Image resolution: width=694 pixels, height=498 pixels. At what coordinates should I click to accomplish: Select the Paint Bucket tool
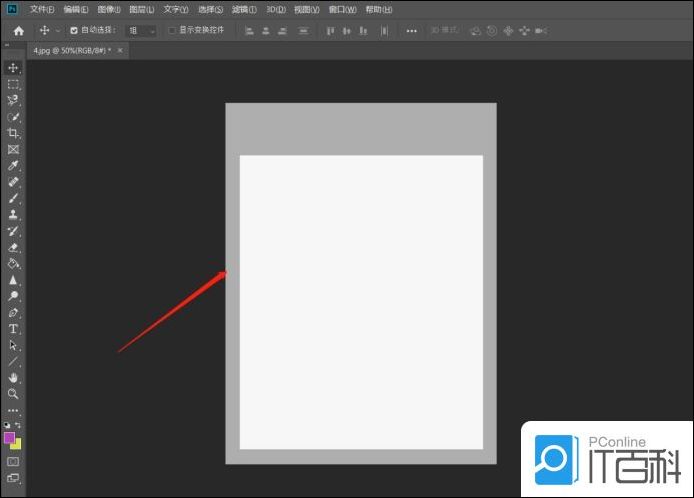[x=13, y=264]
